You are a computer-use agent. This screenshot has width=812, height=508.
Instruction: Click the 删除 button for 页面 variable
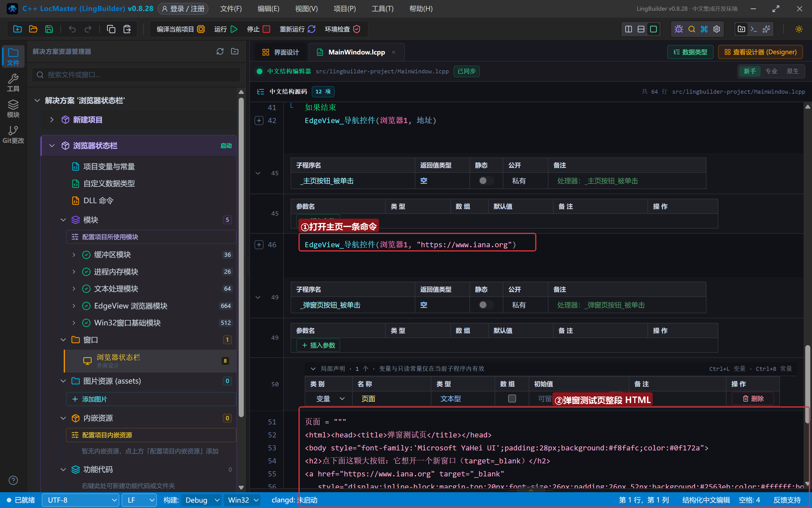[x=753, y=398]
